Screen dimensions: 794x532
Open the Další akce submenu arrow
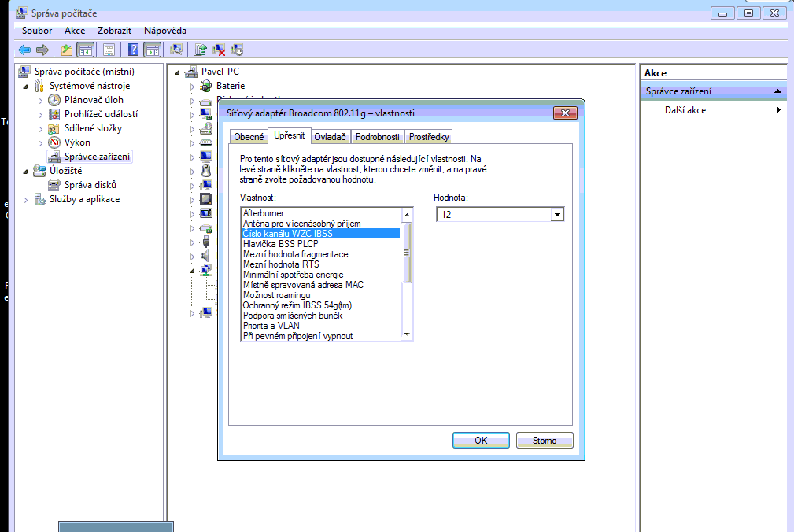778,110
